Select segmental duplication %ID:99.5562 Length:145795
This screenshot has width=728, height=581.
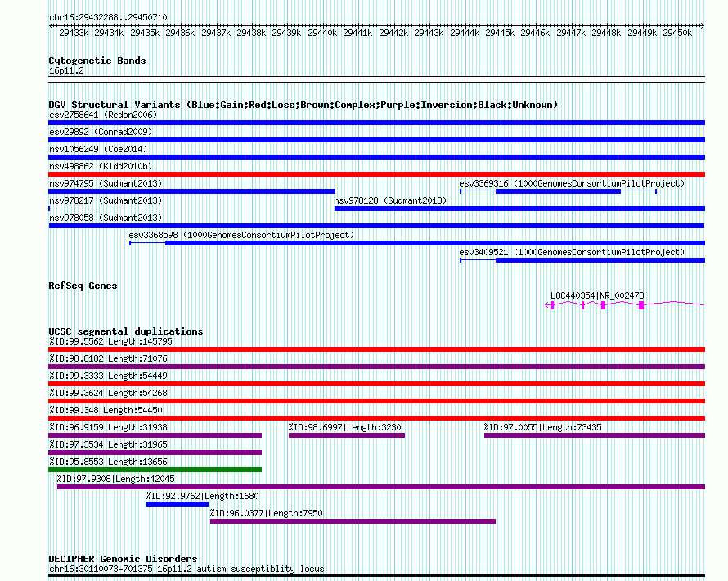(376, 349)
